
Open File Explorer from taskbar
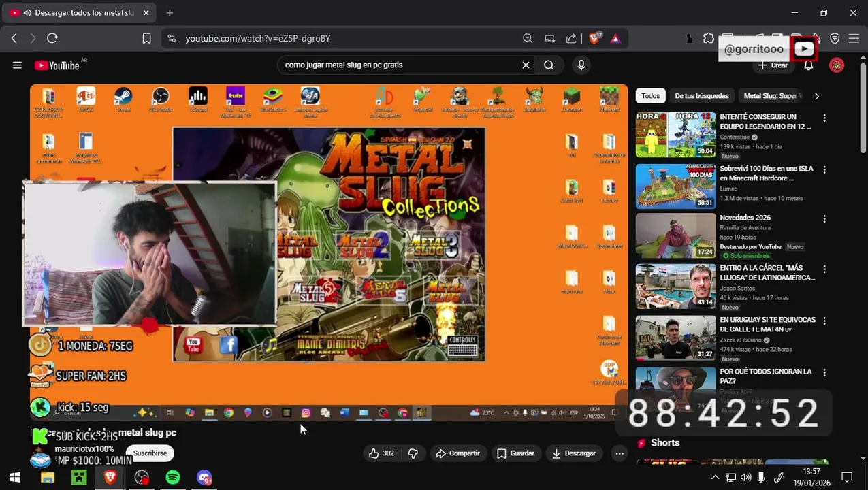coord(47,478)
